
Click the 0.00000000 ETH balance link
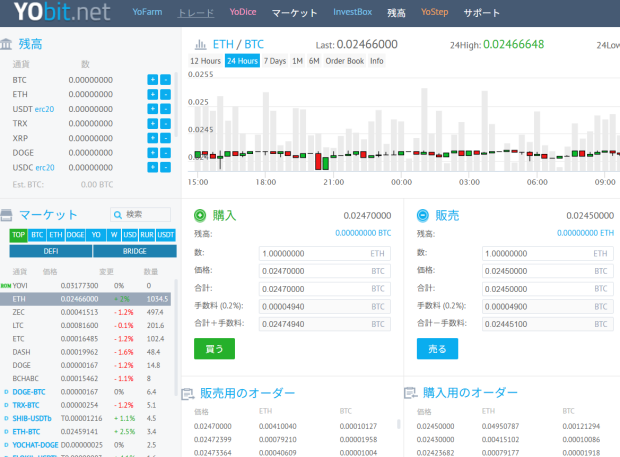coord(586,233)
